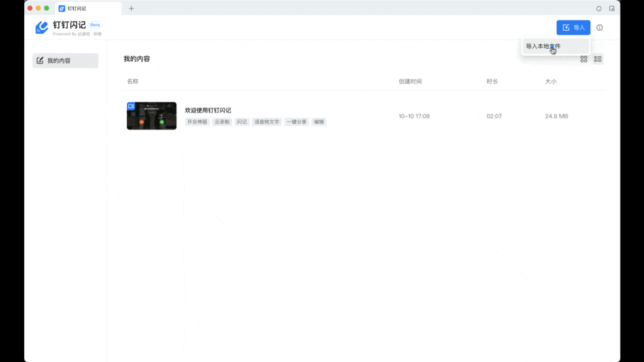Open the info icon beside import

click(x=600, y=27)
